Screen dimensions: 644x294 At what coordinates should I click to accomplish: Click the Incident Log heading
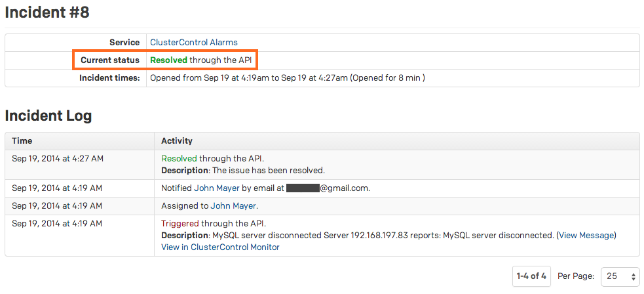(x=48, y=116)
